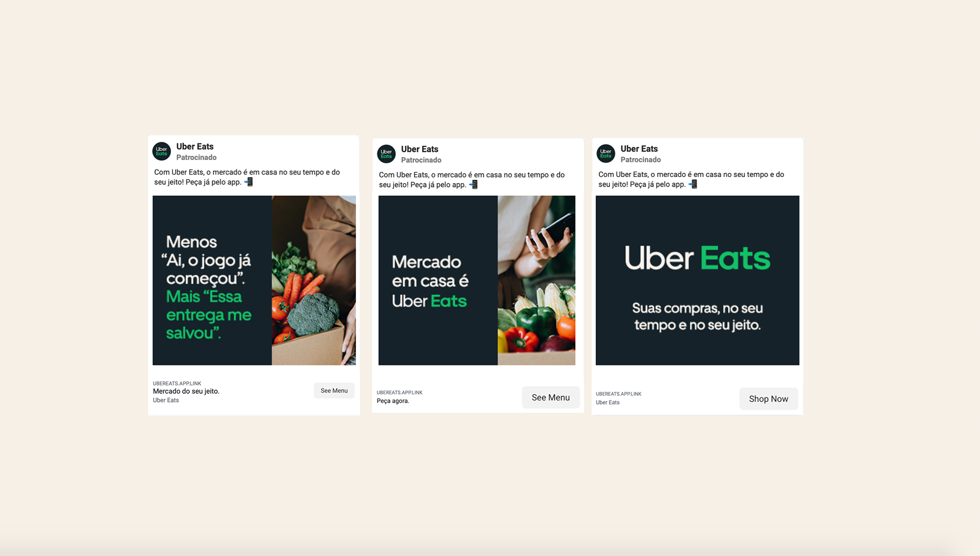The image size is (980, 556).
Task: Open the 'Suas compras, no seu tempo' image
Action: (697, 281)
